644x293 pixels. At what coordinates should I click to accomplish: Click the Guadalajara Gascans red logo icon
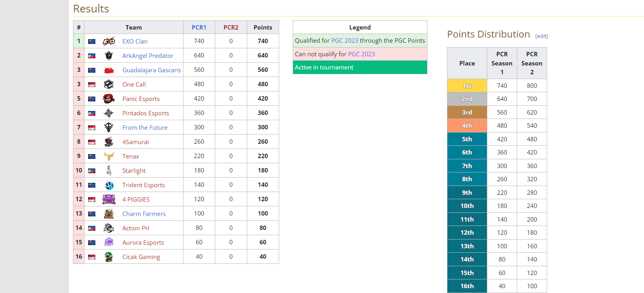coord(109,70)
